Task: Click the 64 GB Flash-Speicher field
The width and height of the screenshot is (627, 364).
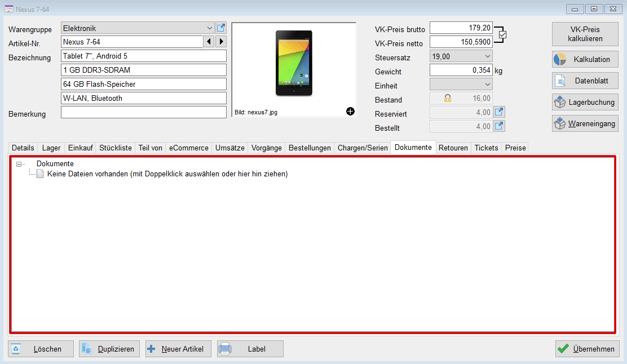Action: (144, 85)
